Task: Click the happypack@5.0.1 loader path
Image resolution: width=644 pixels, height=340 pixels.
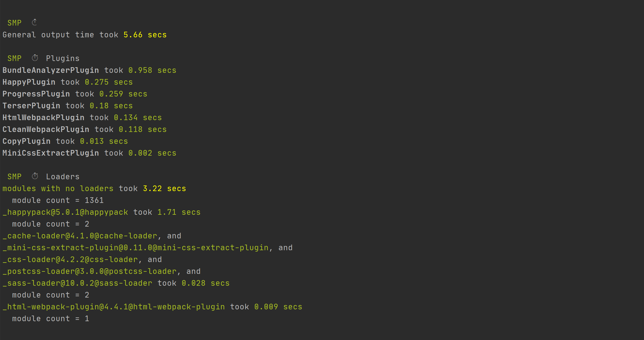Action: pyautogui.click(x=65, y=212)
